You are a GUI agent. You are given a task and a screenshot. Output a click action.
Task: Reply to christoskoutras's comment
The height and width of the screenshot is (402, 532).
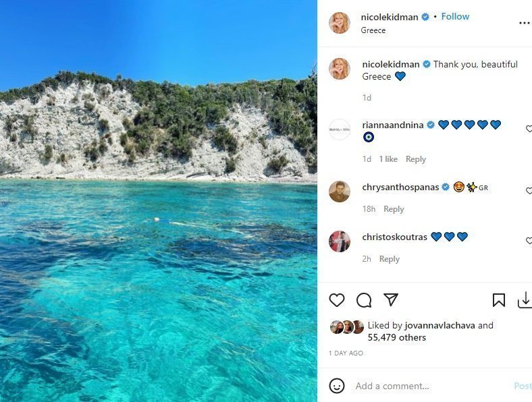tap(389, 259)
